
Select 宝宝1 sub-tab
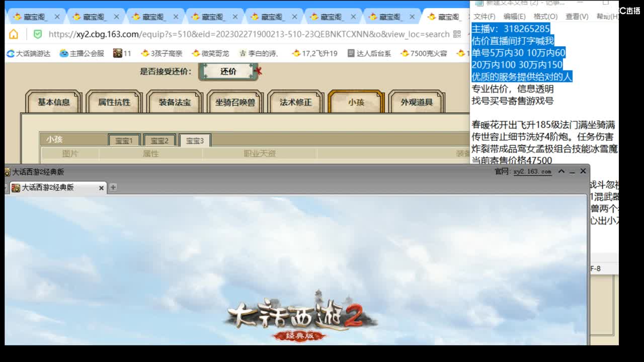[x=124, y=141]
